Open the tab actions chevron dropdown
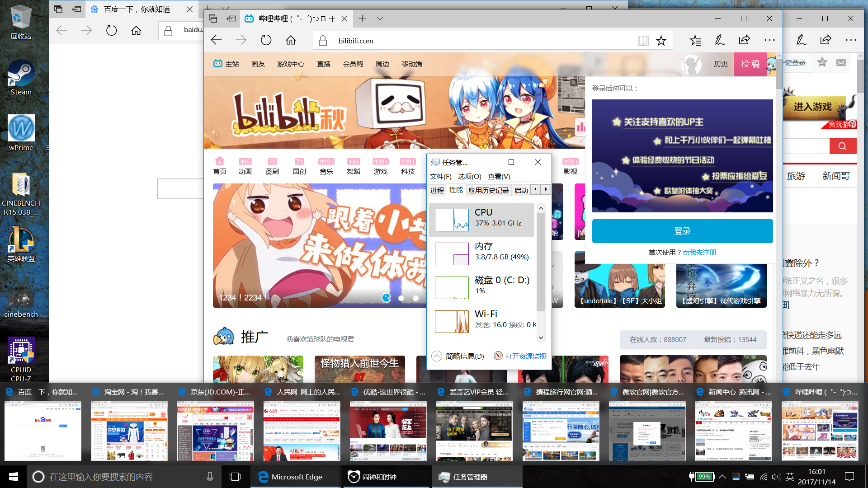Image resolution: width=868 pixels, height=488 pixels. (x=380, y=19)
